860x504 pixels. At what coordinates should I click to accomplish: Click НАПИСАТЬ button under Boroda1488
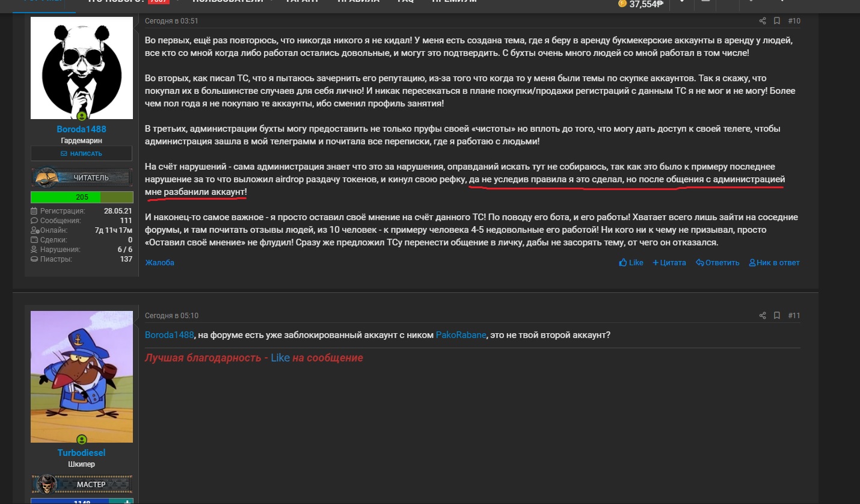(82, 153)
